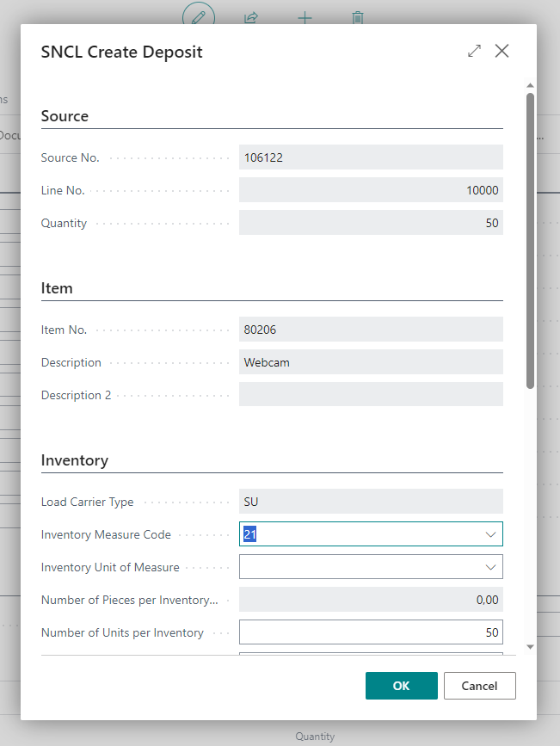This screenshot has width=560, height=746.
Task: Open the Inventory Measure Code dropdown arrow
Action: point(490,534)
